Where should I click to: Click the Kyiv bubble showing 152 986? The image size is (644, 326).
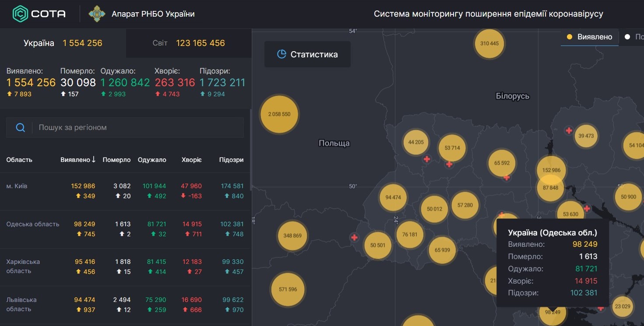coord(551,170)
